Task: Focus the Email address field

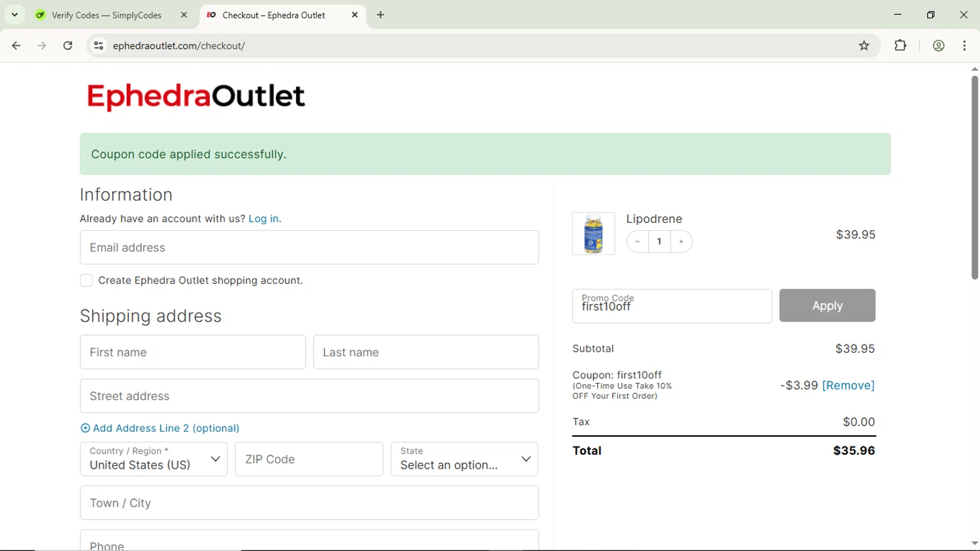Action: coord(309,247)
